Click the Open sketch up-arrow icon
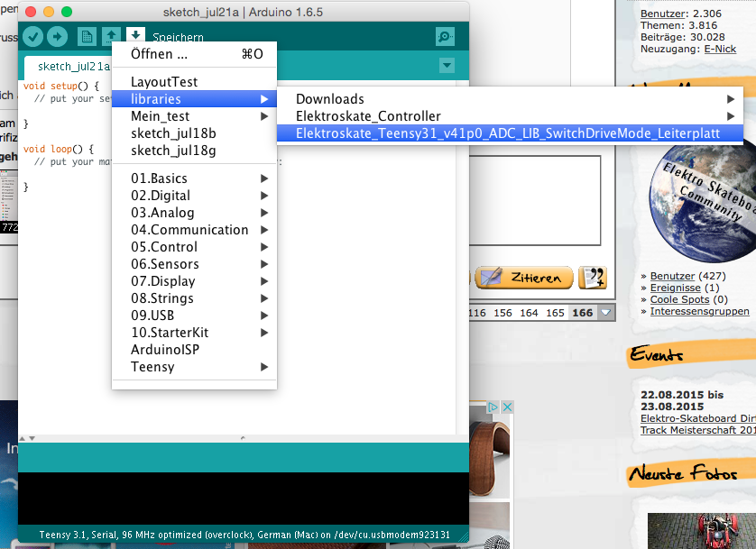The height and width of the screenshot is (549, 756). point(111,37)
